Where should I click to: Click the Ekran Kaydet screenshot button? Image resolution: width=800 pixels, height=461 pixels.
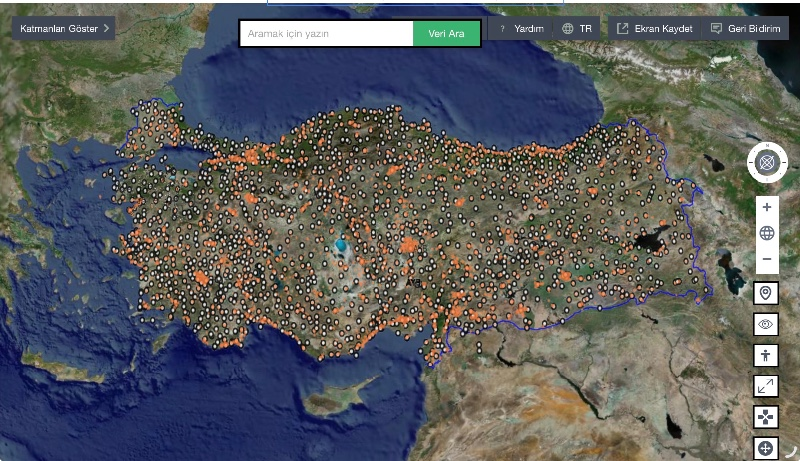click(655, 29)
